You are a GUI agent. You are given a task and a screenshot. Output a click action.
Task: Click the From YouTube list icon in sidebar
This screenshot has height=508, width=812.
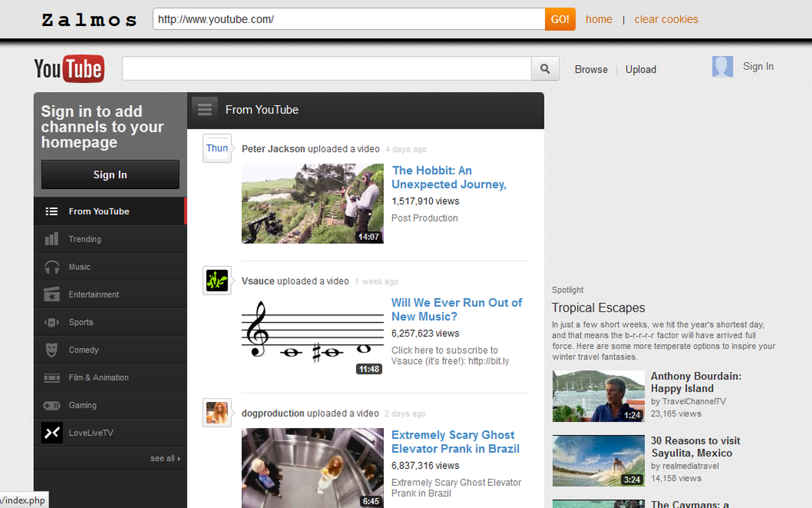[52, 211]
